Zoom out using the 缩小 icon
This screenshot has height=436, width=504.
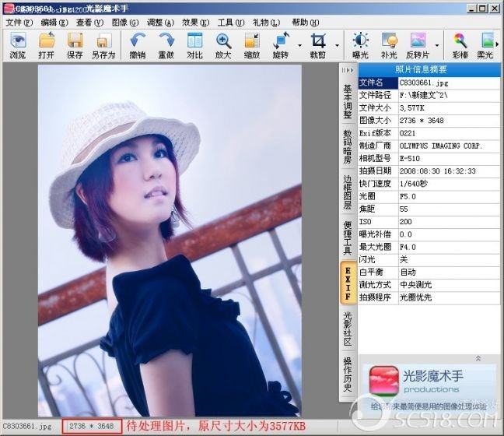(252, 46)
